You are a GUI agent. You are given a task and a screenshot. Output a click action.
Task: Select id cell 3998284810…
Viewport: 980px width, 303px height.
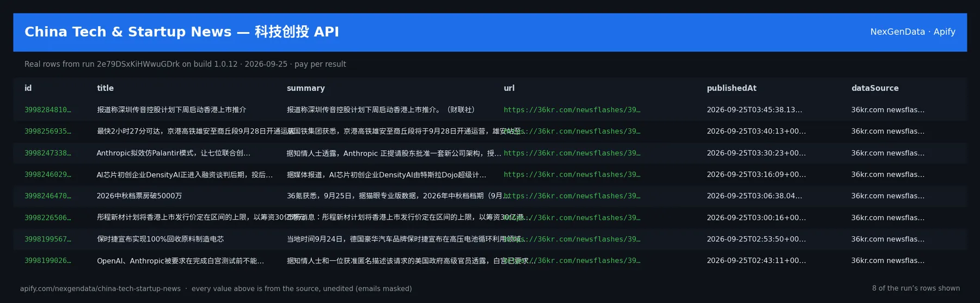48,110
